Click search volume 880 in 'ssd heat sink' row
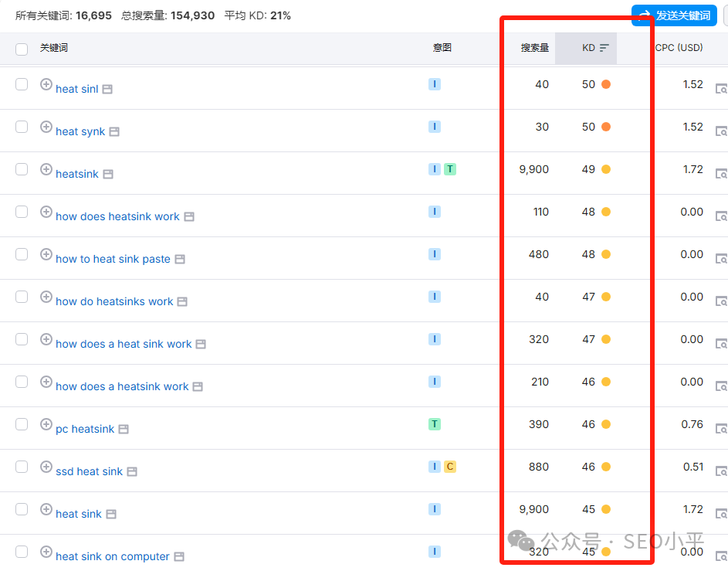 pyautogui.click(x=539, y=467)
